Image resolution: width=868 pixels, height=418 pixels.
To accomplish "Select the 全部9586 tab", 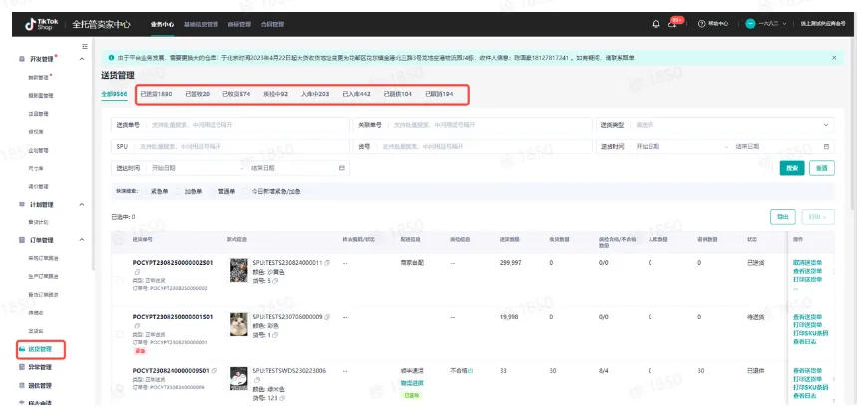I will pyautogui.click(x=114, y=94).
